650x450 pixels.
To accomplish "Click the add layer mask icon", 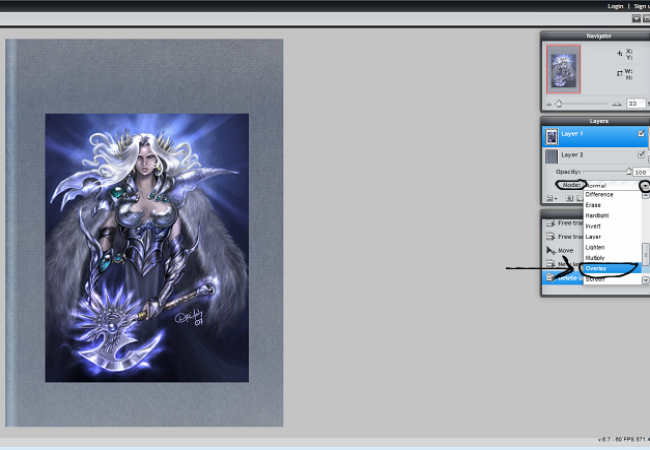I will click(570, 198).
